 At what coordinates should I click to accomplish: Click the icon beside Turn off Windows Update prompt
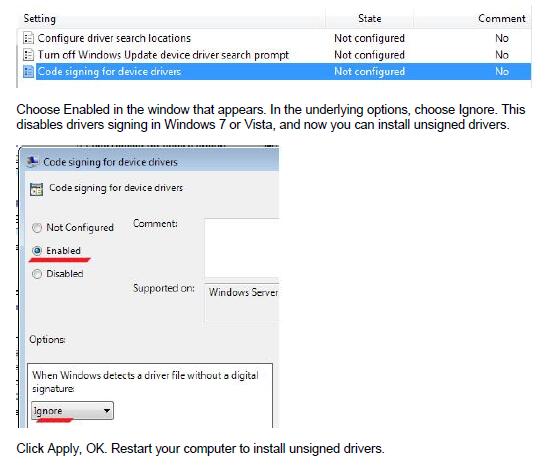pos(28,55)
